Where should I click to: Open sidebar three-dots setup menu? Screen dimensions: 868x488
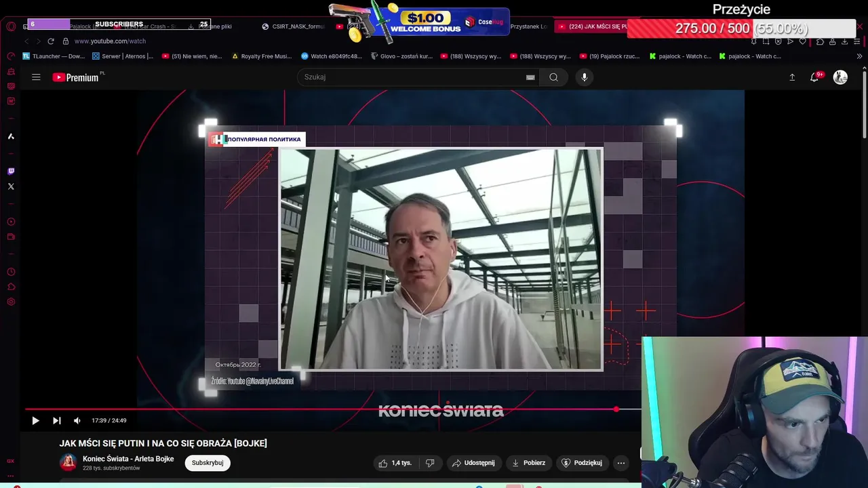(11, 476)
